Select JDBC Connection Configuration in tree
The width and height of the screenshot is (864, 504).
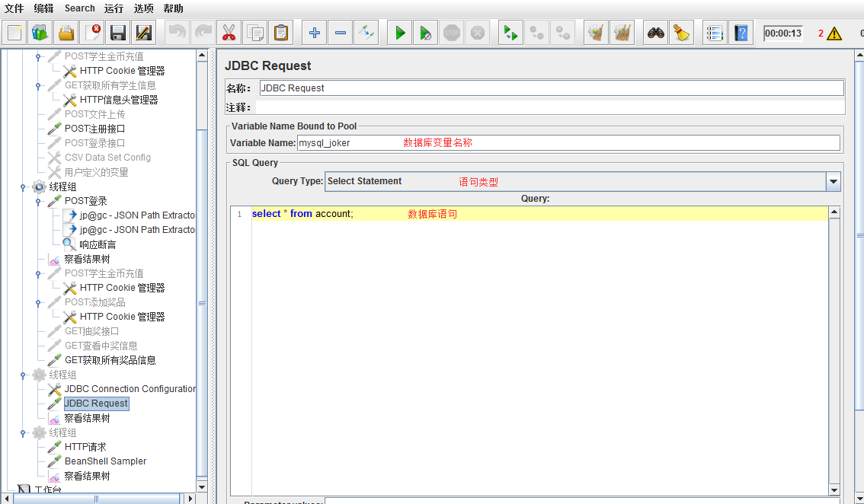pos(130,389)
